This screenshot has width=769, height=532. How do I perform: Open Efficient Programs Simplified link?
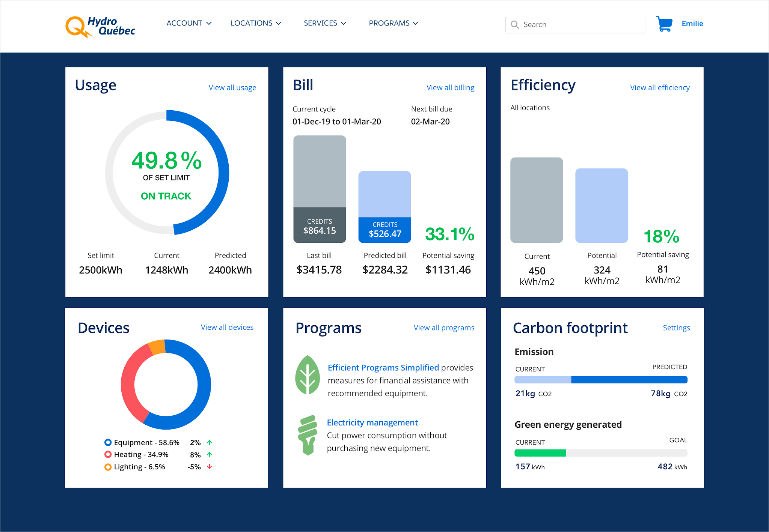point(383,368)
